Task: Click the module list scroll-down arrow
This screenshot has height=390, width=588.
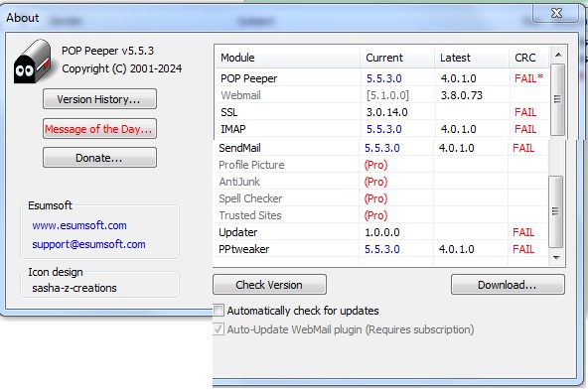Action: point(556,258)
